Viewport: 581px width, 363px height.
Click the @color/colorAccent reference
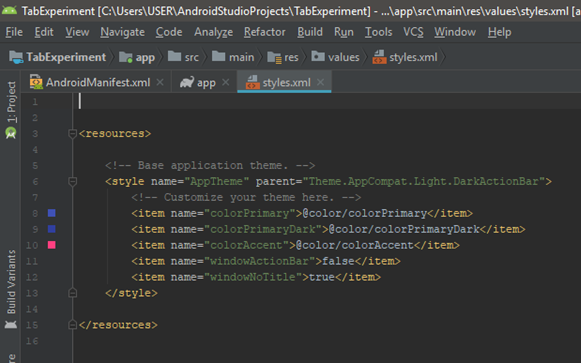click(x=355, y=245)
